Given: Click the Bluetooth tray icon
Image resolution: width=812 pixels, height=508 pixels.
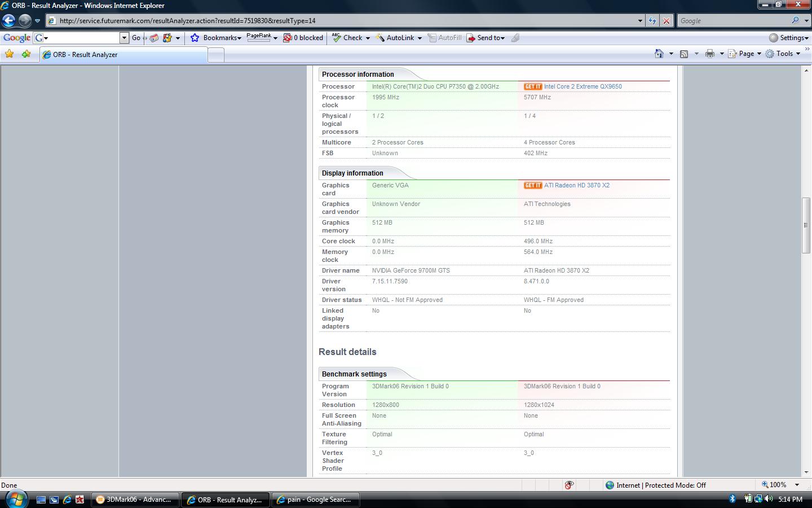Looking at the screenshot, I should pos(732,499).
